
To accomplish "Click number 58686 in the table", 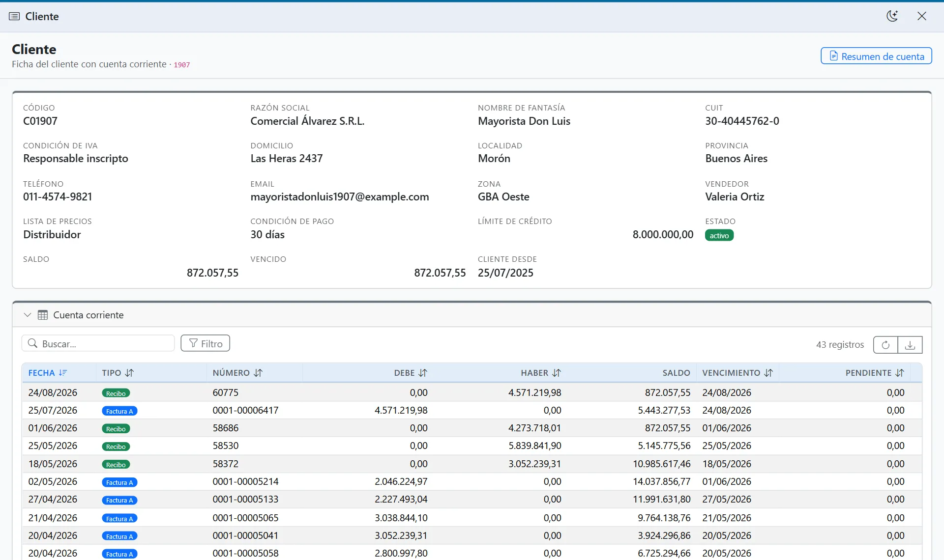I will point(226,428).
